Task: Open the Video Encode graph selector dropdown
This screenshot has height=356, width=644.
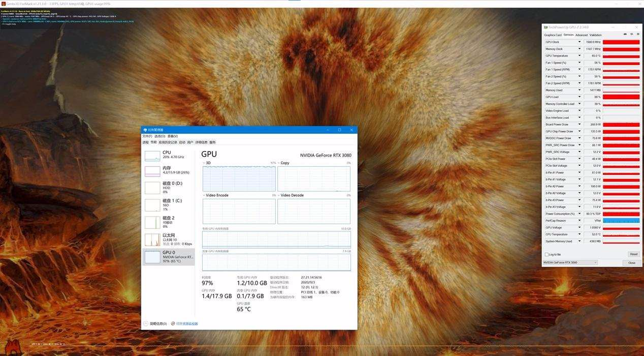Action: point(204,195)
